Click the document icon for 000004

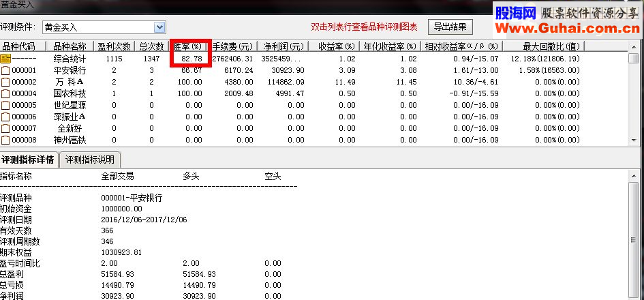5,93
